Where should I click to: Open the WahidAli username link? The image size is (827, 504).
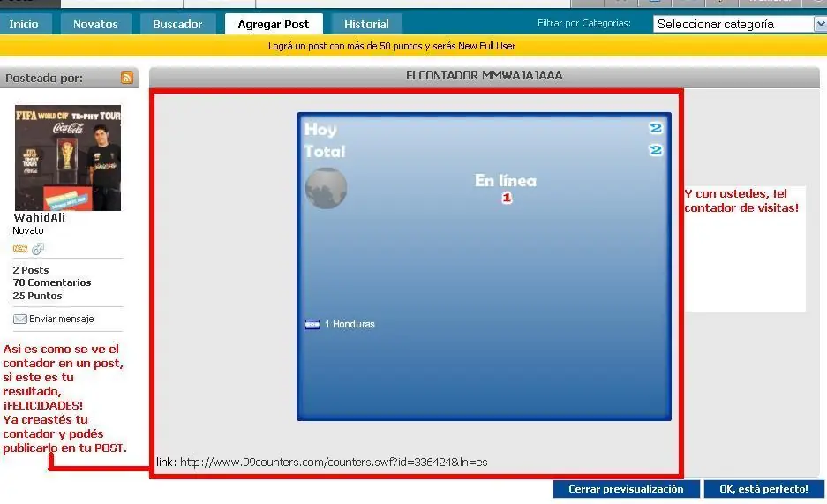pos(40,217)
